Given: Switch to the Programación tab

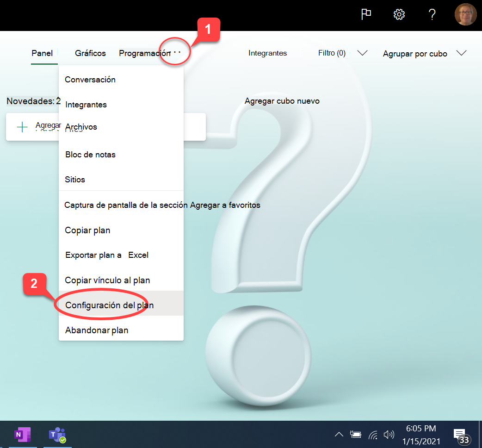Looking at the screenshot, I should point(145,53).
